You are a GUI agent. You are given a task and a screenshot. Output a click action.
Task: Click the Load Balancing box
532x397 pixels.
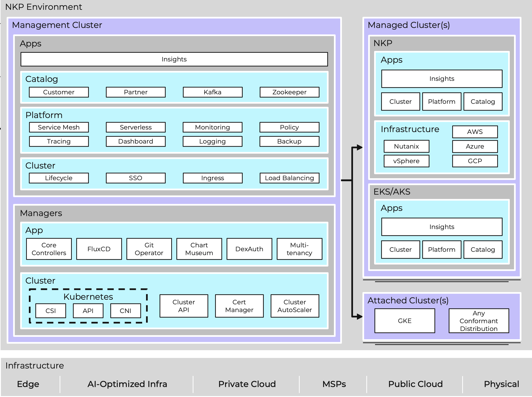(x=290, y=178)
